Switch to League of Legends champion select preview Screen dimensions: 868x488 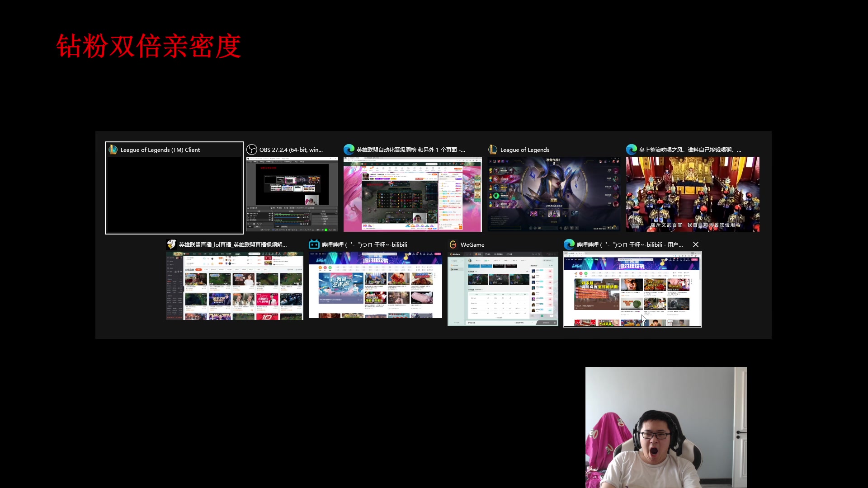[554, 194]
